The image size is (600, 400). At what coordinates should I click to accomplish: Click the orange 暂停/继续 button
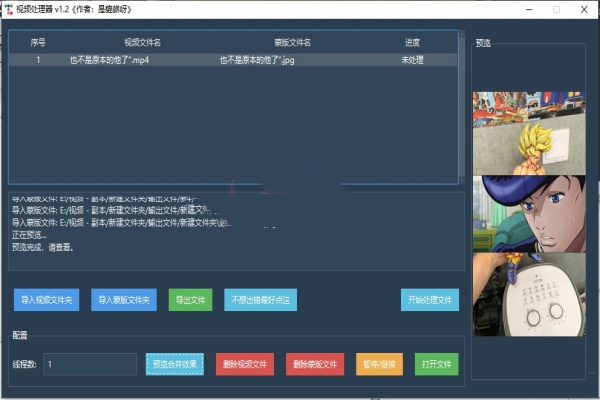379,364
